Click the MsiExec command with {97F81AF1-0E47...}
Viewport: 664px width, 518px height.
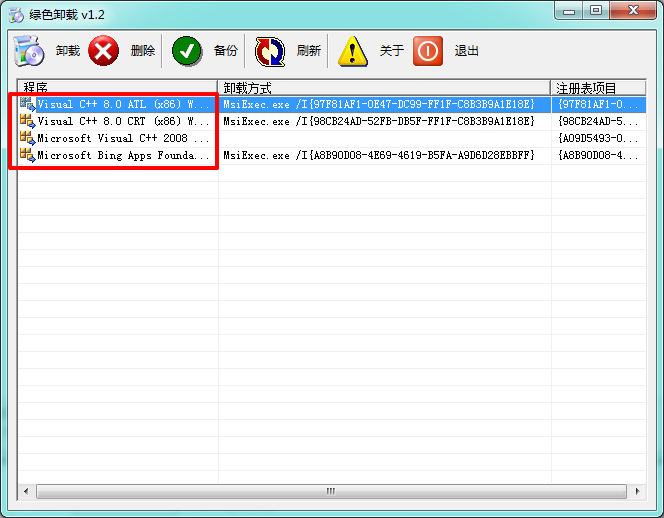click(x=379, y=104)
